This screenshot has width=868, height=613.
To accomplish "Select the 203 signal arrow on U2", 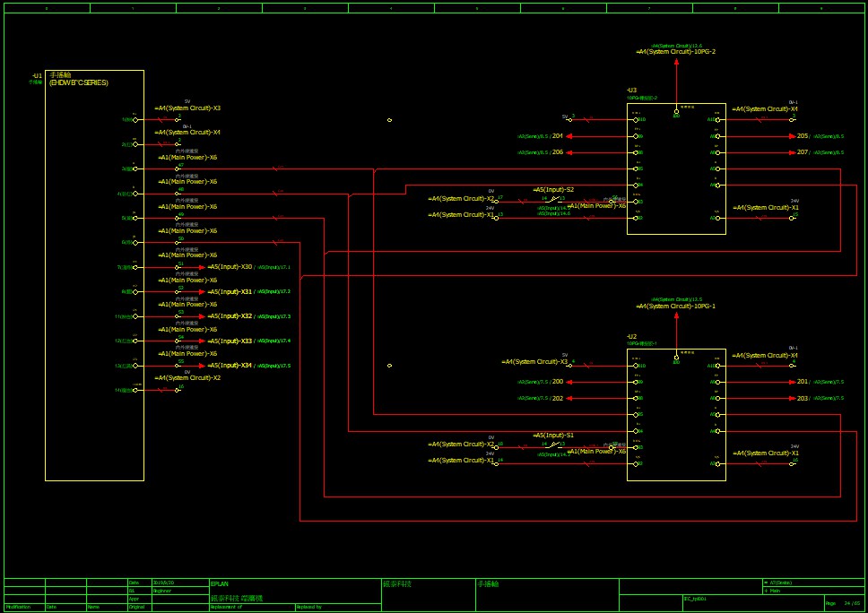I will (789, 398).
